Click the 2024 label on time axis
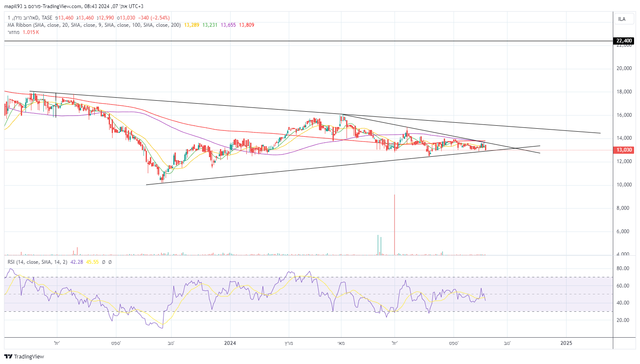The width and height of the screenshot is (640, 364). 230,343
